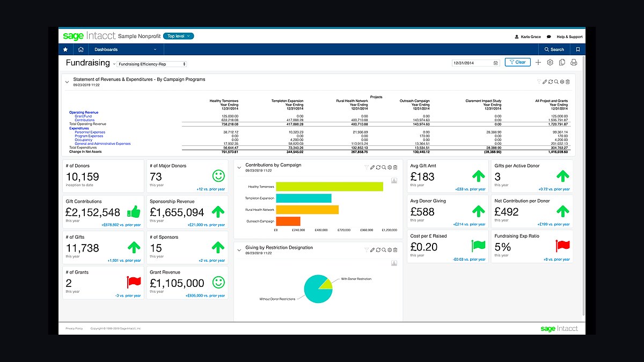Open the General and Administrative Expenses link
The width and height of the screenshot is (644, 362).
tap(103, 144)
